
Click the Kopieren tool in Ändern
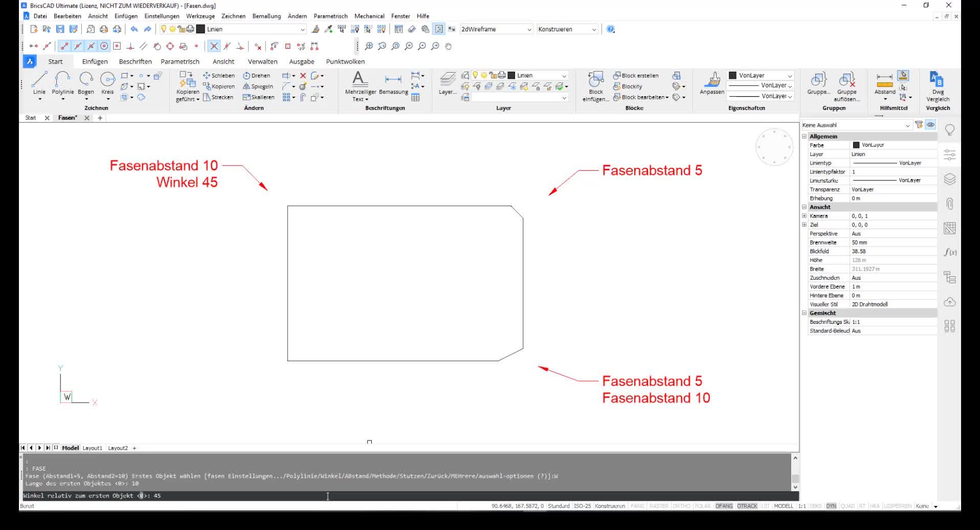click(218, 86)
